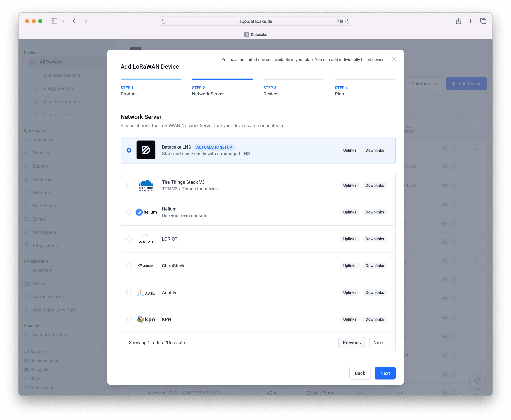The height and width of the screenshot is (420, 511).
Task: Jump to Step 3 Devices
Action: (x=294, y=88)
